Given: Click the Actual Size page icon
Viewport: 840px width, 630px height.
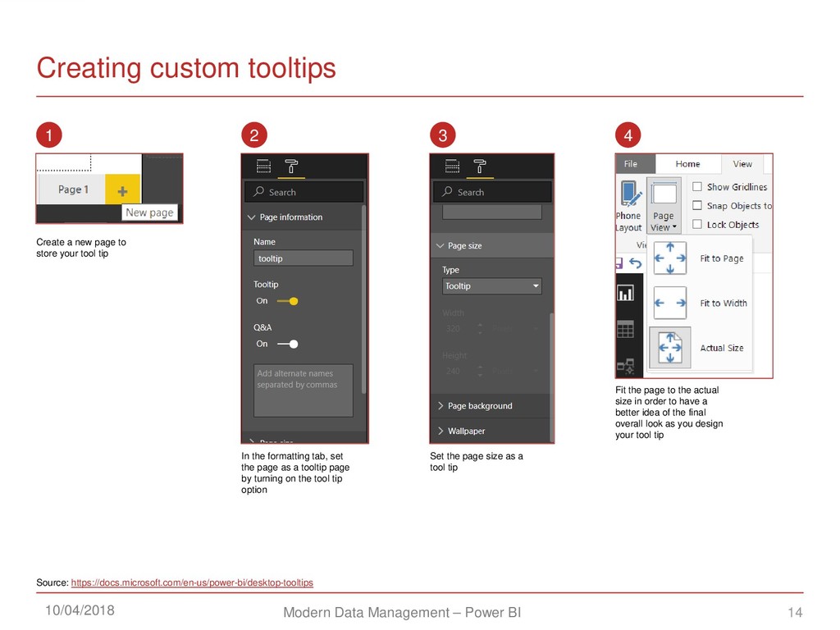Looking at the screenshot, I should point(669,348).
